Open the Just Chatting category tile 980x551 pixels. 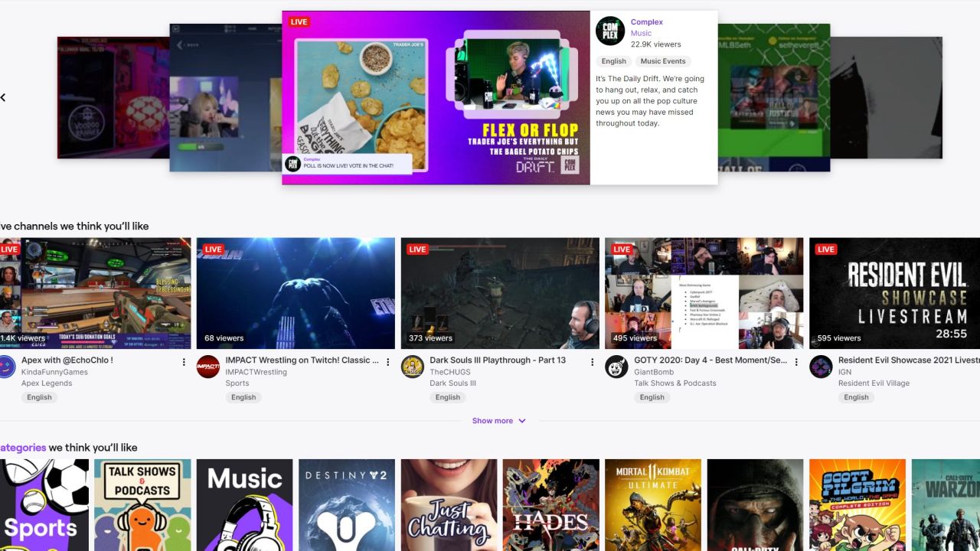[x=449, y=505]
